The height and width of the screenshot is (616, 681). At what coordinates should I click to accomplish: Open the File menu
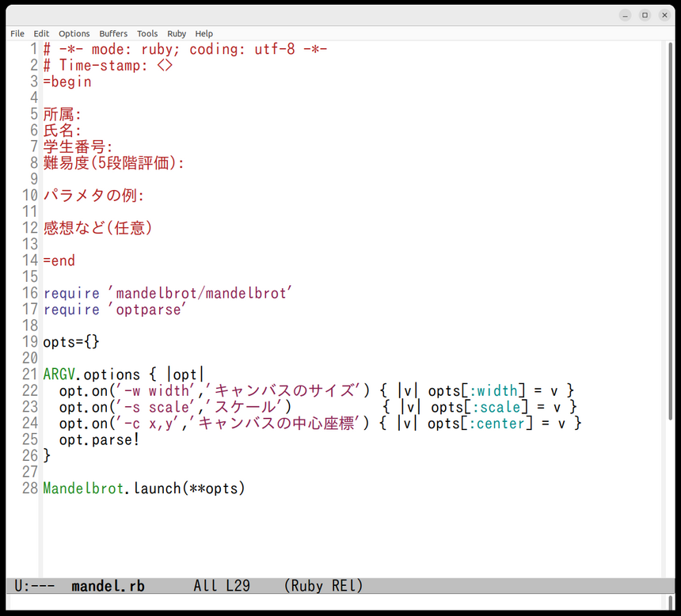(17, 33)
